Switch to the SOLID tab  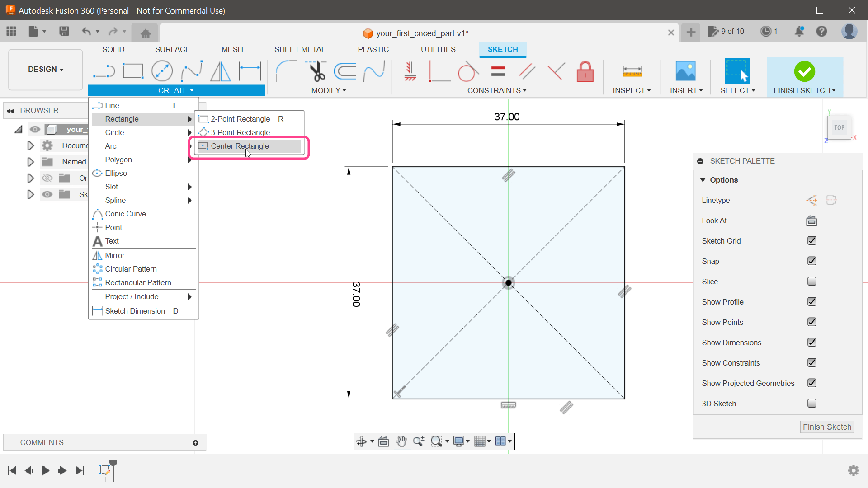pyautogui.click(x=113, y=49)
